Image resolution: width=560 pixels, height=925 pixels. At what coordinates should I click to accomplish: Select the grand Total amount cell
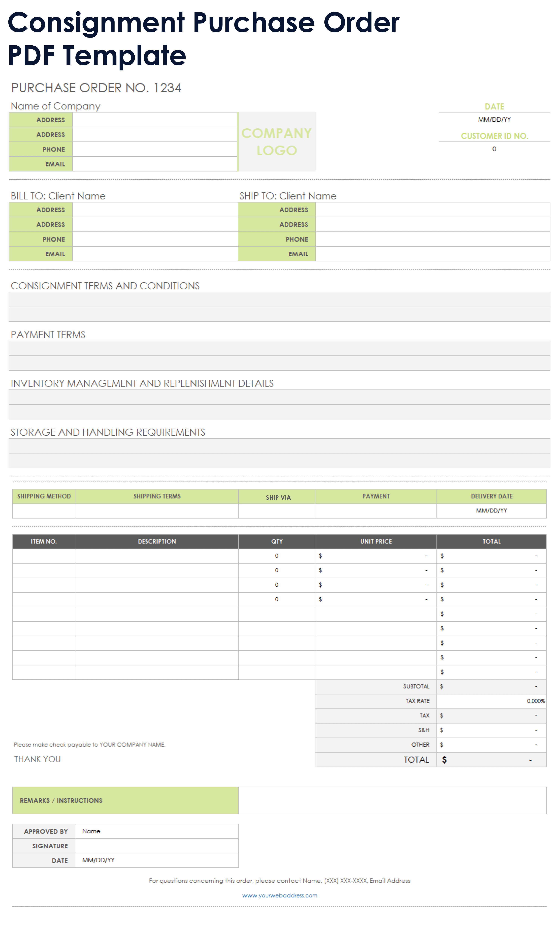491,760
